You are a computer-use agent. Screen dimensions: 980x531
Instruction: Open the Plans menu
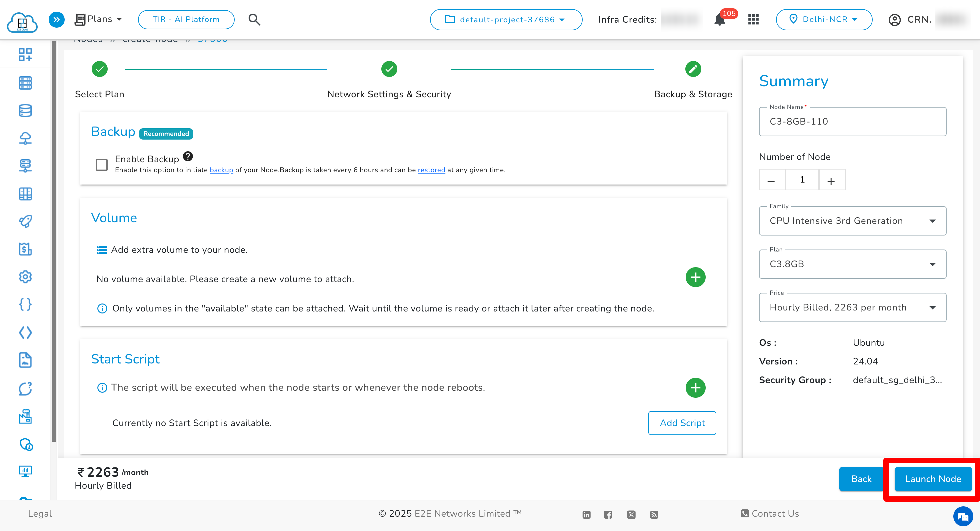tap(99, 19)
